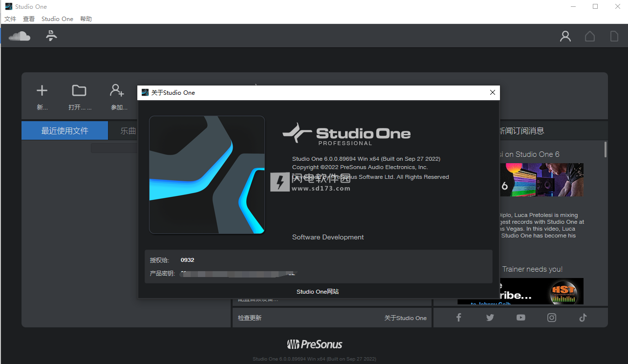Viewport: 628px width, 364px height.
Task: Click the Studio One Professional logo
Action: [346, 134]
